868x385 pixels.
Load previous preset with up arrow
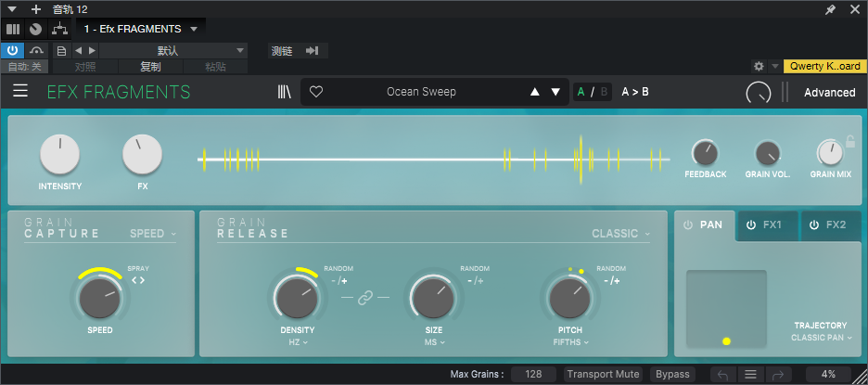click(x=535, y=92)
